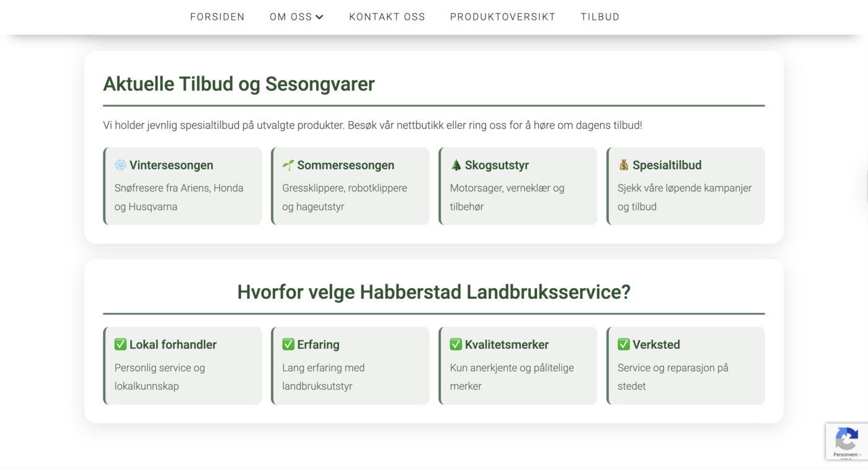The image size is (868, 468).
Task: Click the seedling icon beside Sommersesongen
Action: (288, 165)
